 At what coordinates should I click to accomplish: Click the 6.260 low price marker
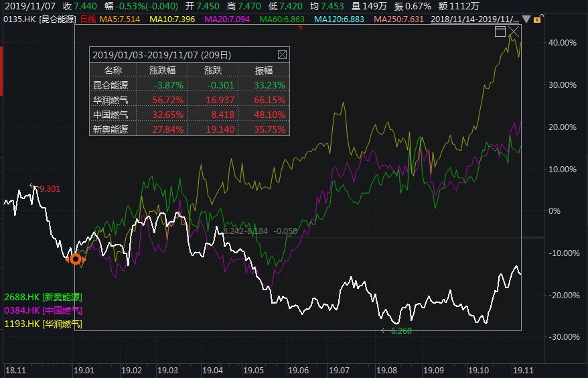400,331
